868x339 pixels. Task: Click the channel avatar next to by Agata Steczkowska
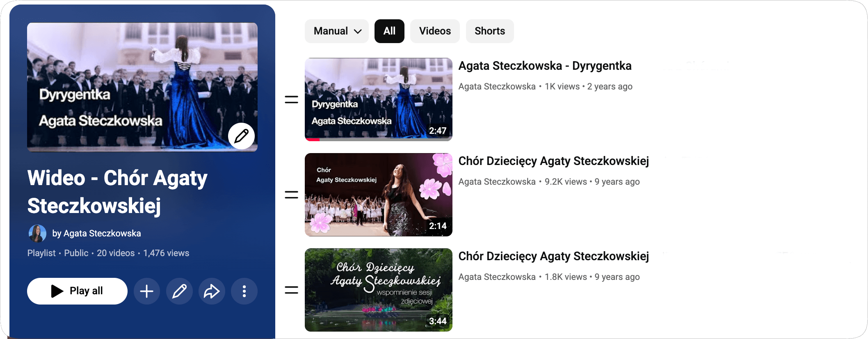click(37, 234)
